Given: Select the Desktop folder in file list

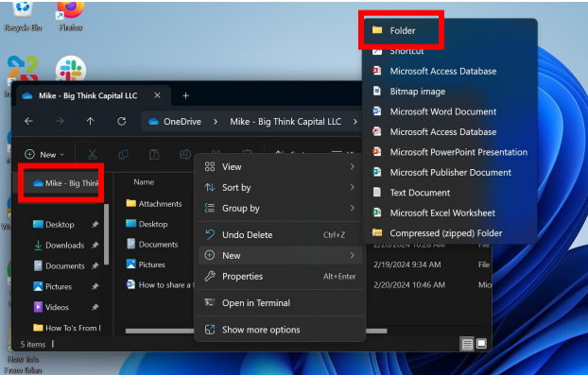Looking at the screenshot, I should tap(147, 224).
